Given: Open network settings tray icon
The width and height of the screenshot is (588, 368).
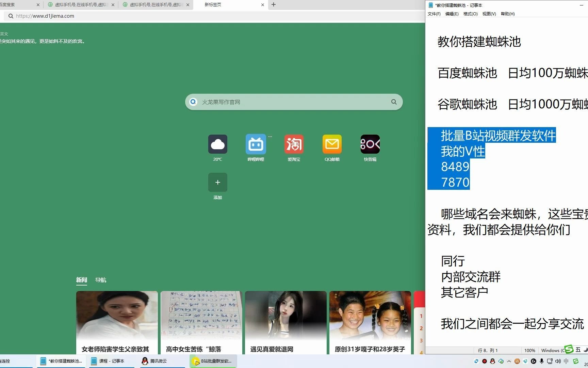Looking at the screenshot, I should [550, 361].
